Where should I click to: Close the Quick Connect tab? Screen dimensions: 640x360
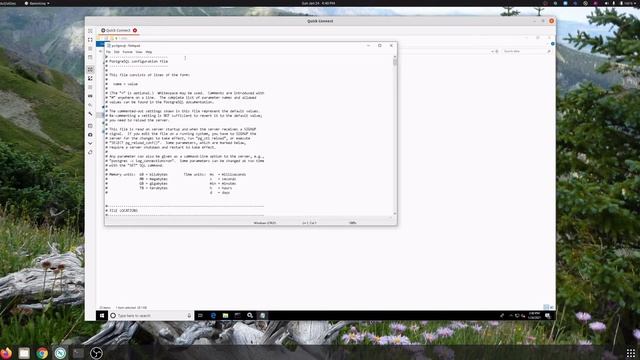point(135,30)
